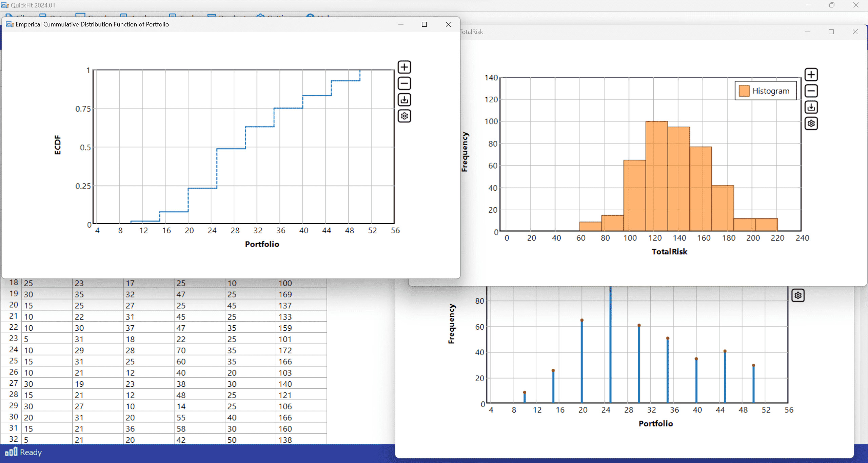
Task: Click the TotalRisk x-axis title label
Action: [x=669, y=252]
